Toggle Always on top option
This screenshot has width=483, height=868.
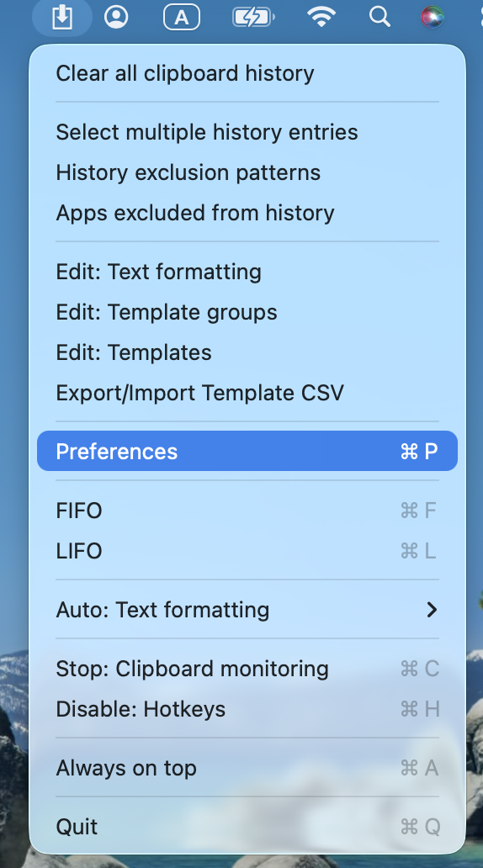(247, 768)
